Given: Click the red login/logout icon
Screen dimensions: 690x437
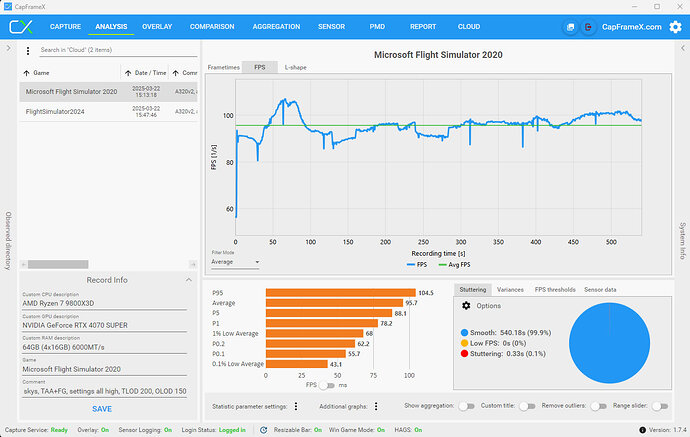Looking at the screenshot, I should click(588, 27).
